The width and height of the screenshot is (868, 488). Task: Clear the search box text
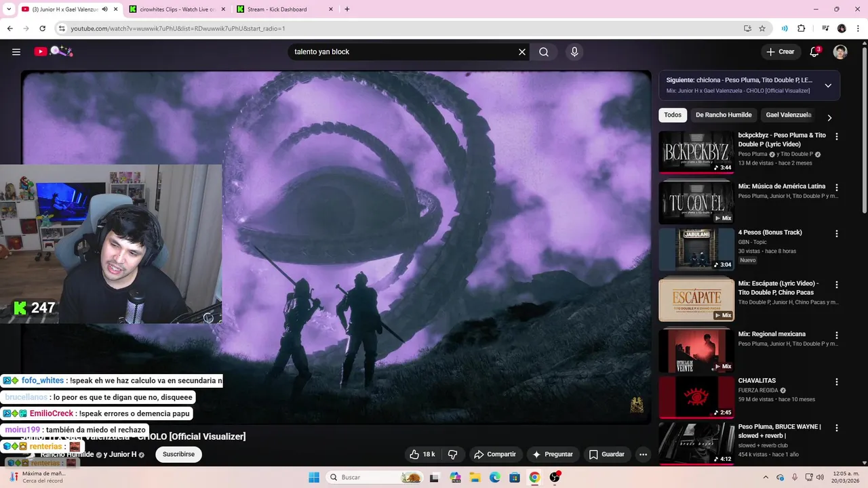522,52
